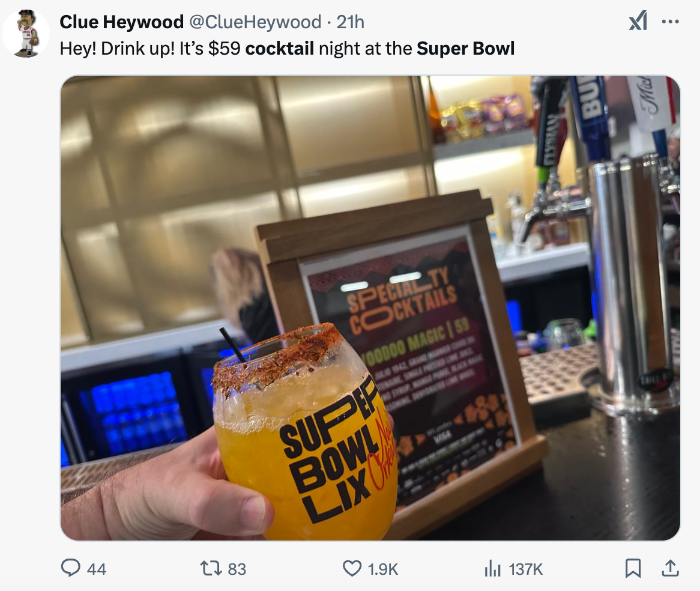Open the Clue Heywood display name
This screenshot has height=591, width=700.
[121, 22]
